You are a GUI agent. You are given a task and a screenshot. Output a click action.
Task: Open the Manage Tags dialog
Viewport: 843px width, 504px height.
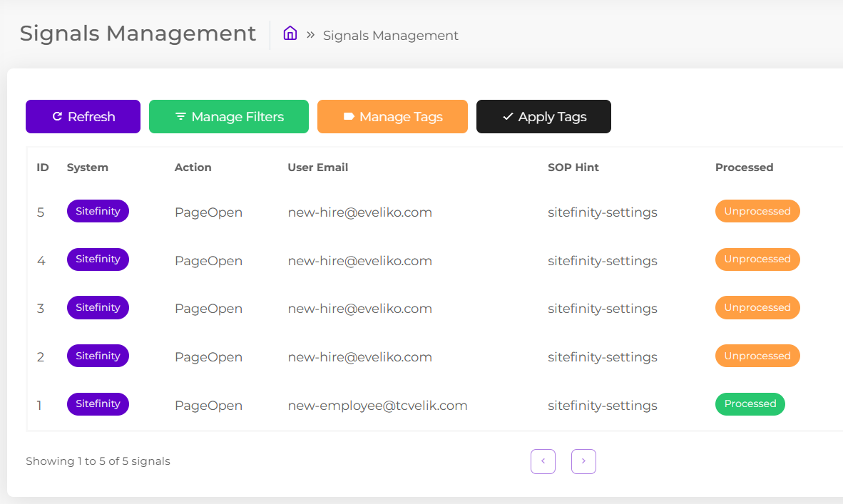(392, 117)
